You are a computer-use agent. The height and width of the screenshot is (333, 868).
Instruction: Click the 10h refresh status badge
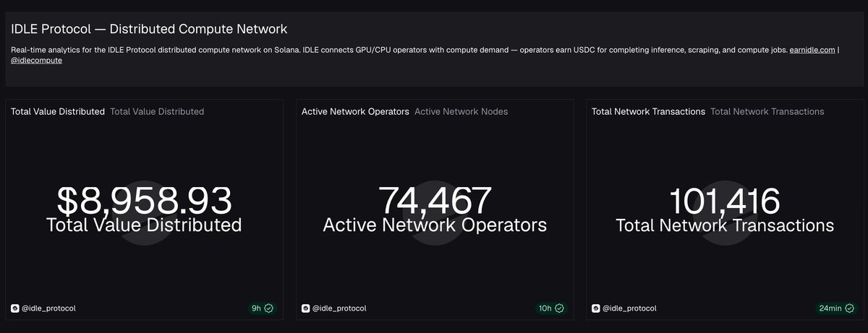coord(551,308)
